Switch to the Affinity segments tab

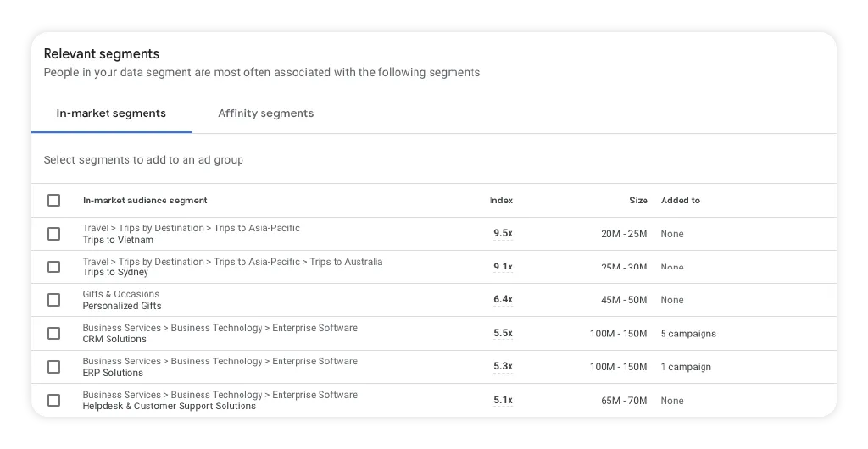coord(265,114)
